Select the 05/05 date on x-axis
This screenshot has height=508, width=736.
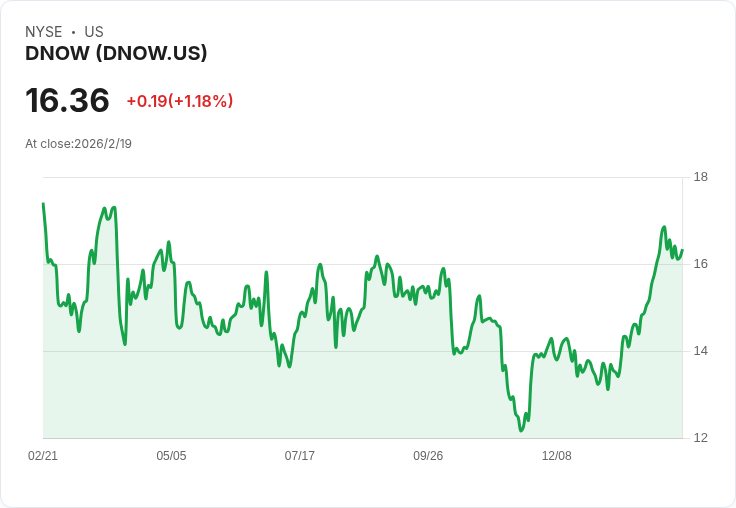click(171, 456)
